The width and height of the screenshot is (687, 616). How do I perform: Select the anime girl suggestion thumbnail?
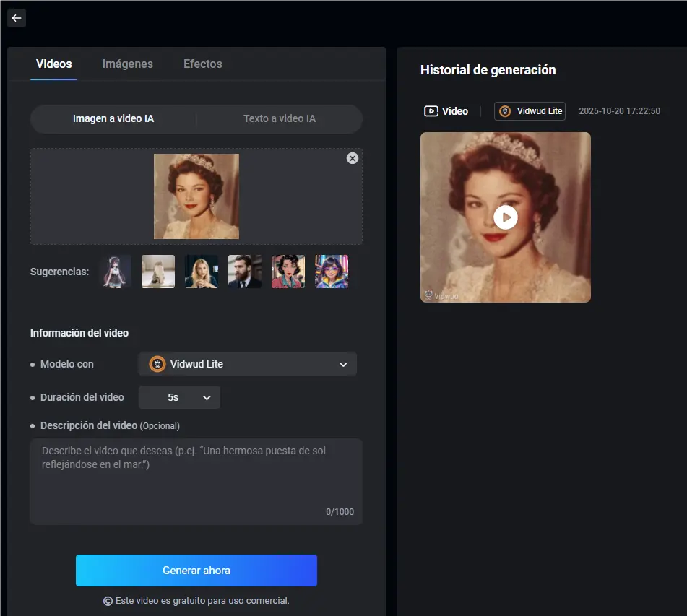point(115,272)
